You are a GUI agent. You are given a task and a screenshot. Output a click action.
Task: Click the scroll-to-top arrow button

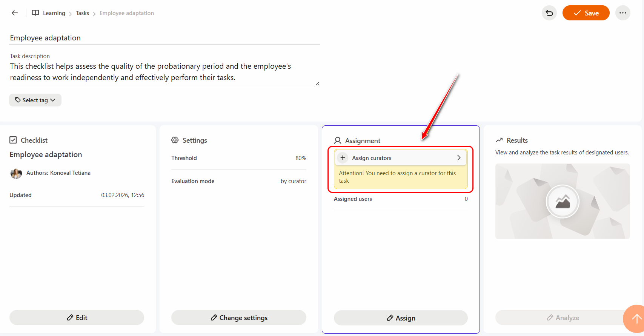point(636,319)
